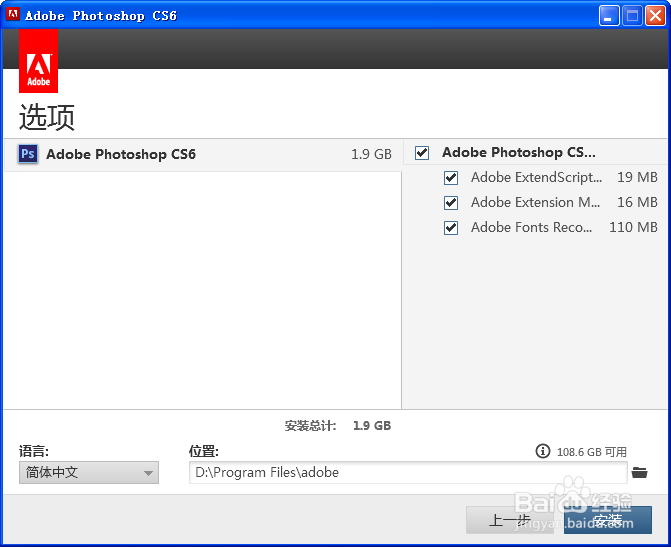Click the 1.9 GB product size

pyautogui.click(x=371, y=154)
